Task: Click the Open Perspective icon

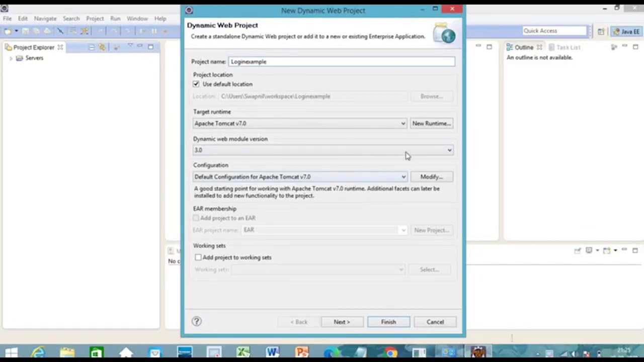Action: click(x=601, y=31)
